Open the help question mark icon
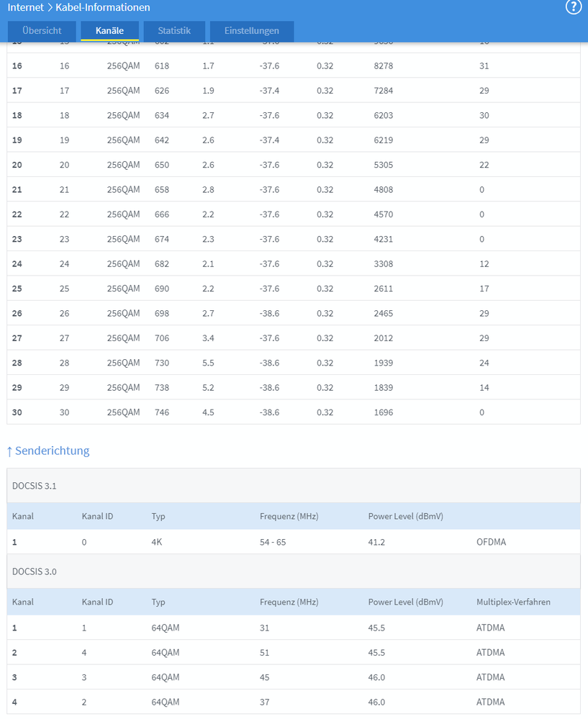Image resolution: width=588 pixels, height=719 pixels. tap(574, 7)
